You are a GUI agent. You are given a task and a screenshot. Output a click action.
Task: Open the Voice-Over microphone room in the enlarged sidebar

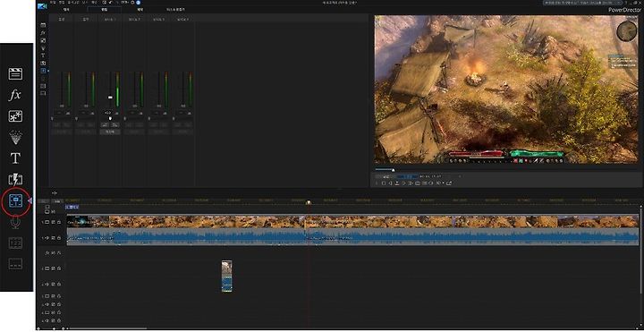click(x=15, y=222)
